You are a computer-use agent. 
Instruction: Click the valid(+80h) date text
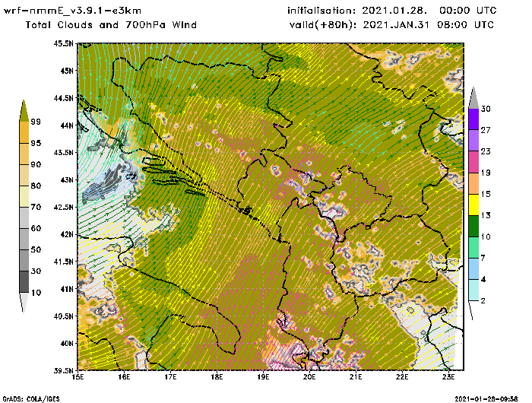391,25
